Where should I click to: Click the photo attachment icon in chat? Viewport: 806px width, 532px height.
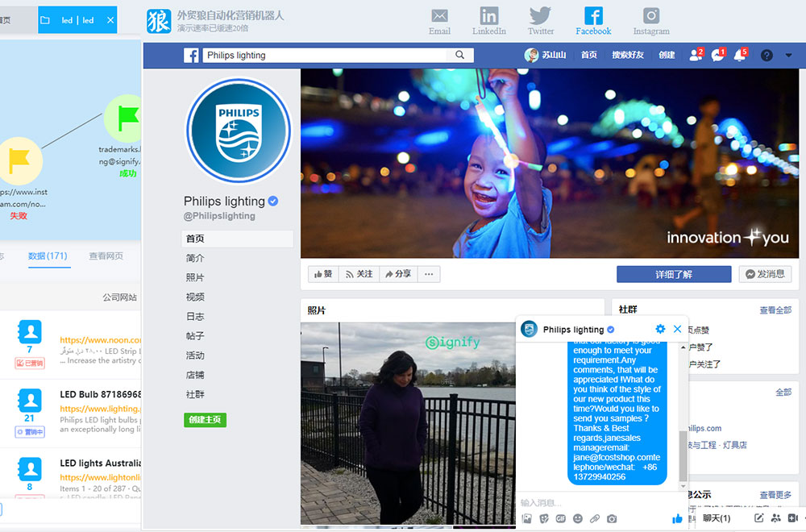[527, 518]
